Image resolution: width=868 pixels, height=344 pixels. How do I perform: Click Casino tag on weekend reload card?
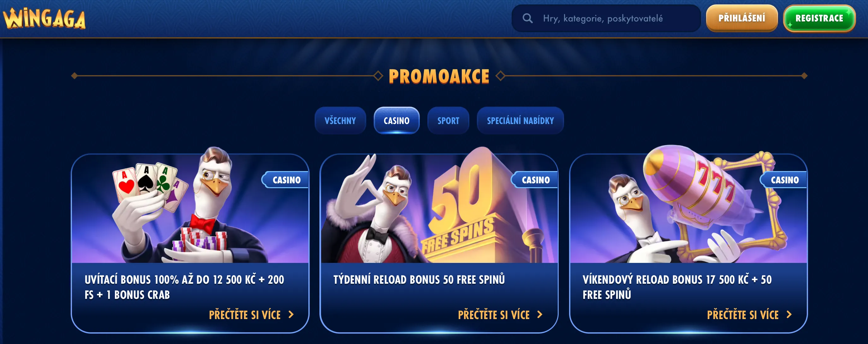point(784,180)
